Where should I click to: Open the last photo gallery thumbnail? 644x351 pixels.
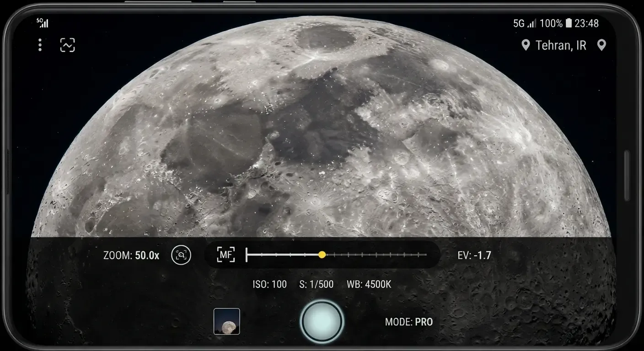[x=227, y=321]
